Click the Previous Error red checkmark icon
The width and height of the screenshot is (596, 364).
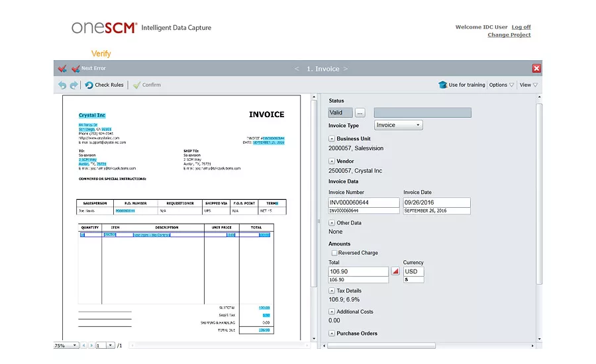[x=62, y=68]
